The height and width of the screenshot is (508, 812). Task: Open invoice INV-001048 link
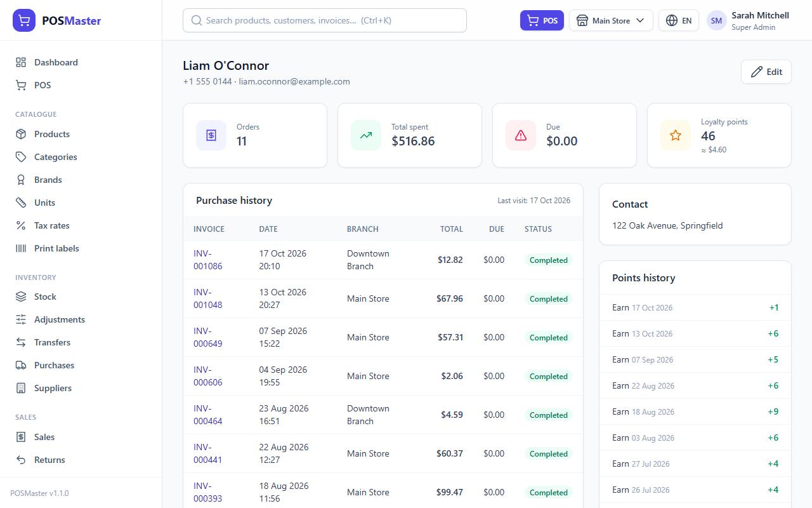click(x=208, y=298)
